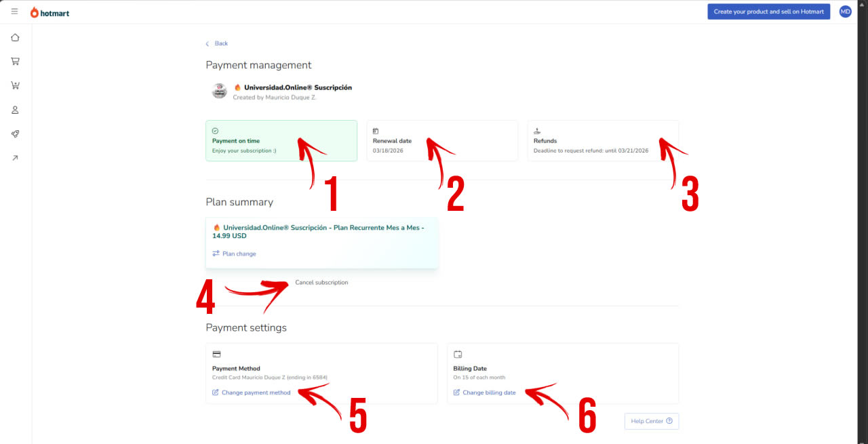Click Universidad.Online product thumbnail
868x444 pixels.
click(219, 91)
